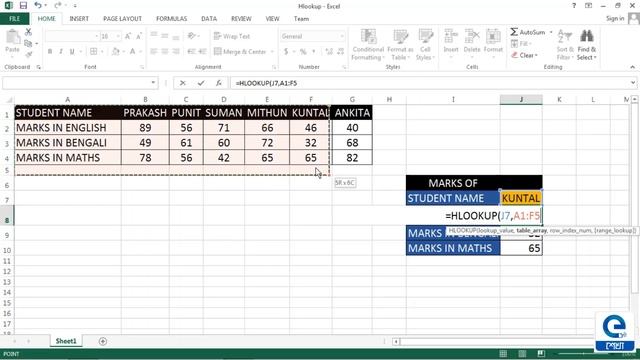640x360 pixels.
Task: Open the Clipboard dialog launcher
Action: pos(39,67)
